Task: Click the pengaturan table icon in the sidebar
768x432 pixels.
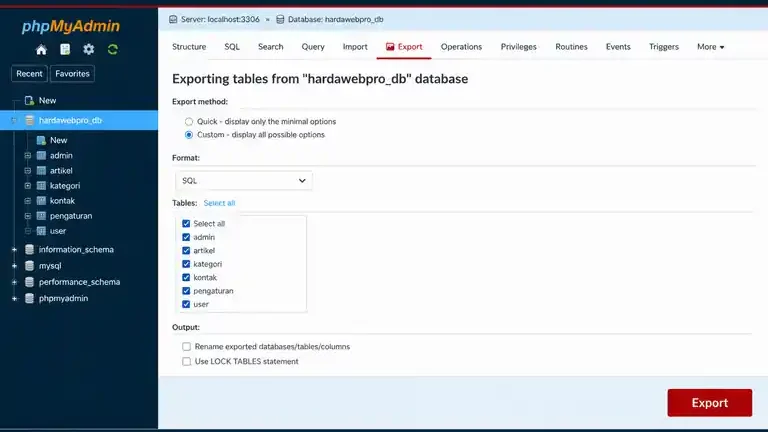Action: (x=41, y=216)
